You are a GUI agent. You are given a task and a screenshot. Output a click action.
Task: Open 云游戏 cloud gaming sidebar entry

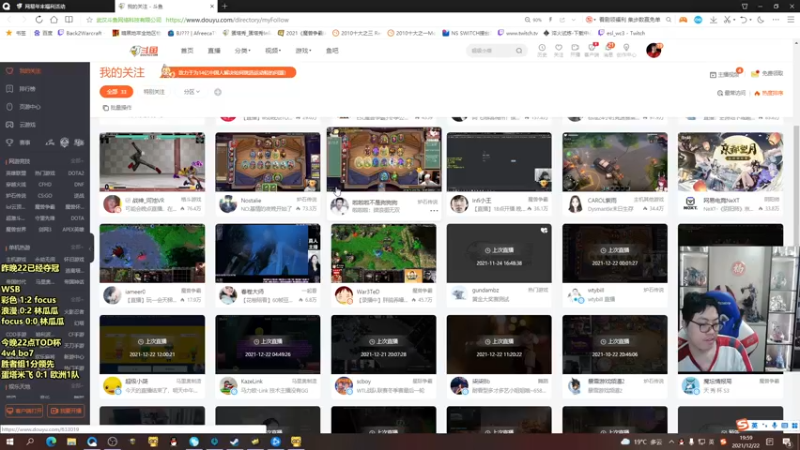tap(28, 124)
